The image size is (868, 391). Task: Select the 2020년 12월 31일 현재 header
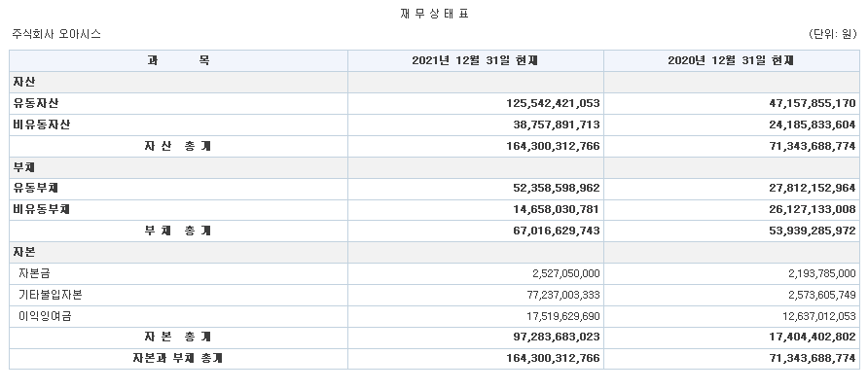click(731, 60)
